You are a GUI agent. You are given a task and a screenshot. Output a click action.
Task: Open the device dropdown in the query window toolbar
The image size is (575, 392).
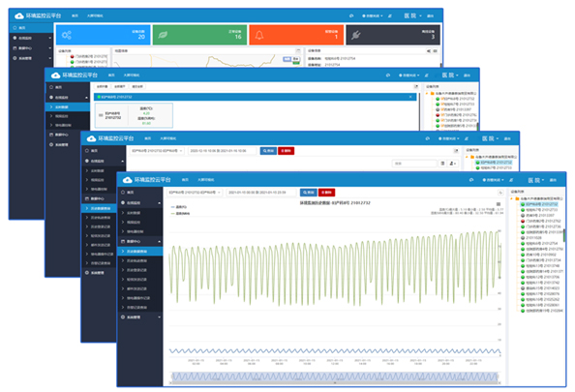click(157, 151)
